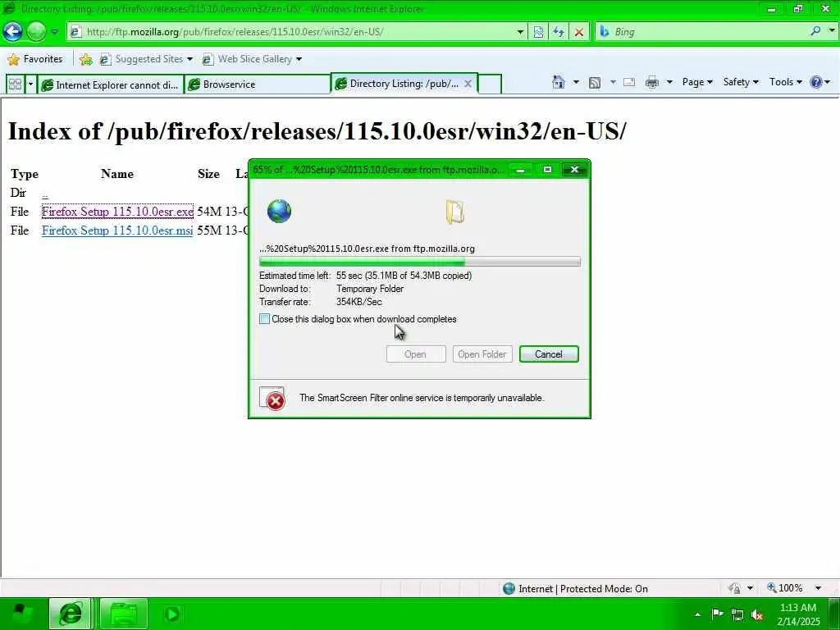
Task: Open recent pages dropdown next to Forward
Action: click(55, 32)
